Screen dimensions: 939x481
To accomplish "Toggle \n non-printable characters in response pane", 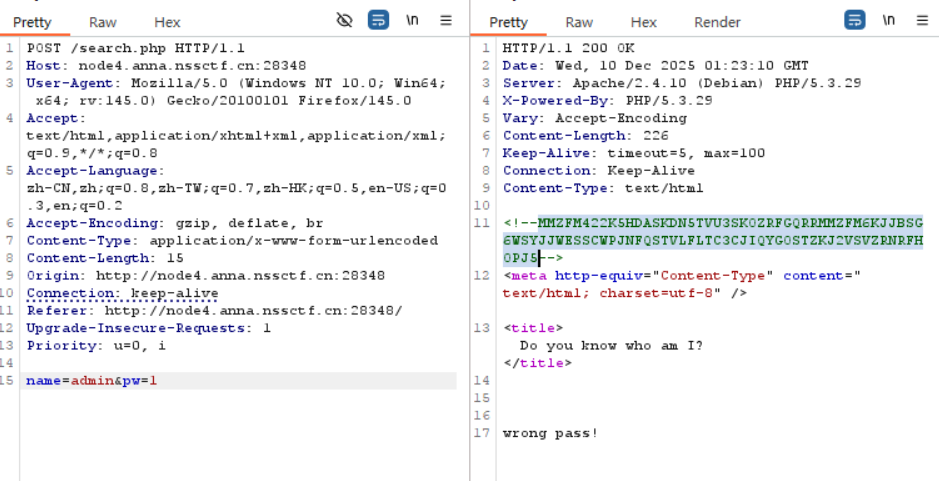I will pos(889,20).
